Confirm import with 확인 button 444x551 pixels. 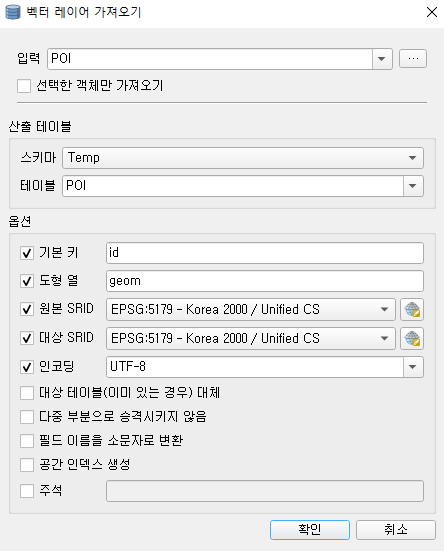[x=310, y=530]
